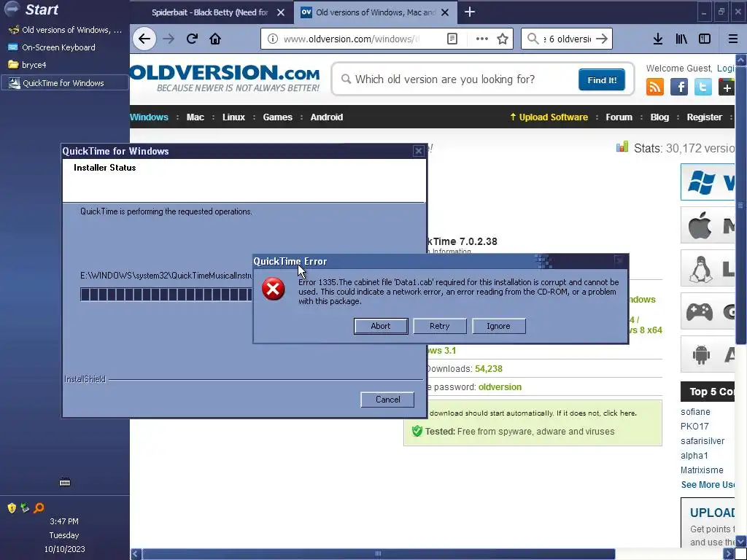The width and height of the screenshot is (747, 560).
Task: Click the Abort button in QuickTime Error
Action: coord(381,326)
